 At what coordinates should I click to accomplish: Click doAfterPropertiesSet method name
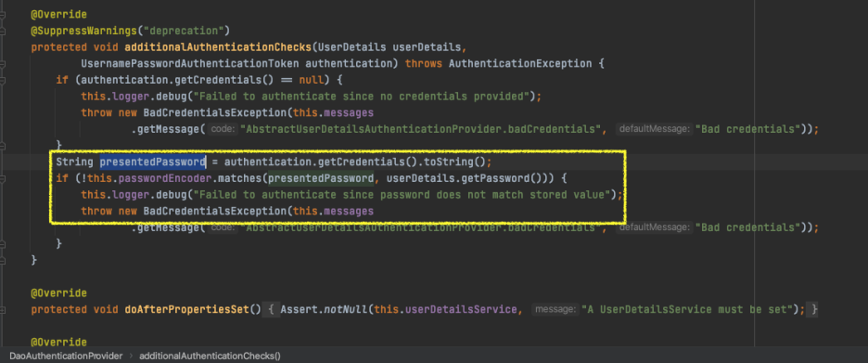click(x=186, y=309)
